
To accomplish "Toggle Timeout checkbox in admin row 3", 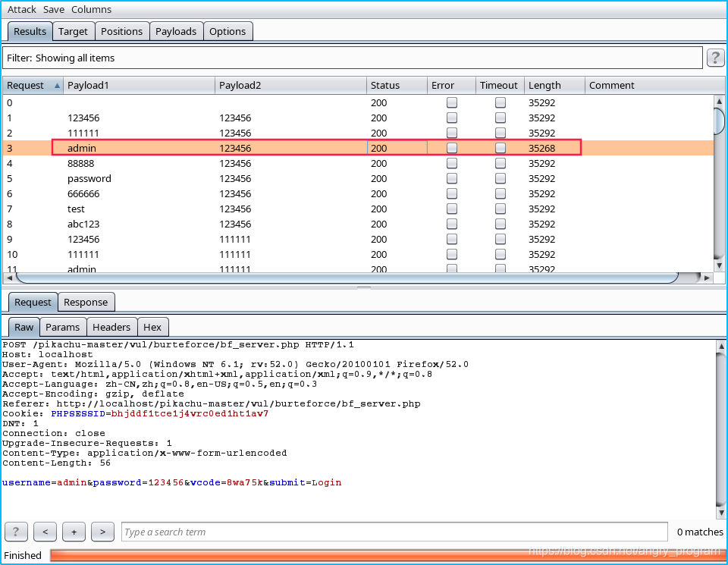I will [500, 148].
